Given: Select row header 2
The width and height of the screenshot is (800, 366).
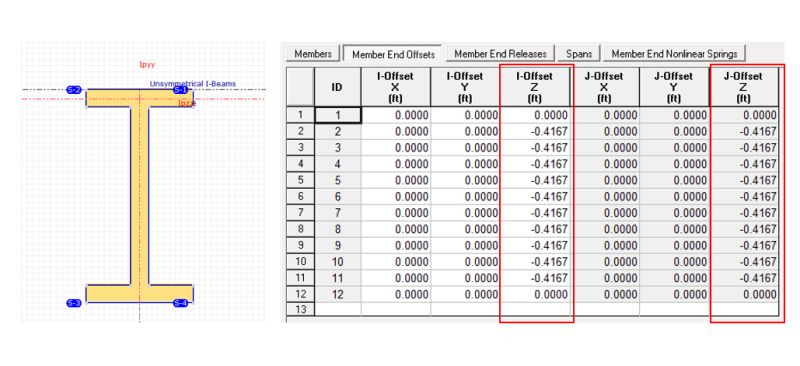Looking at the screenshot, I should coord(301,132).
